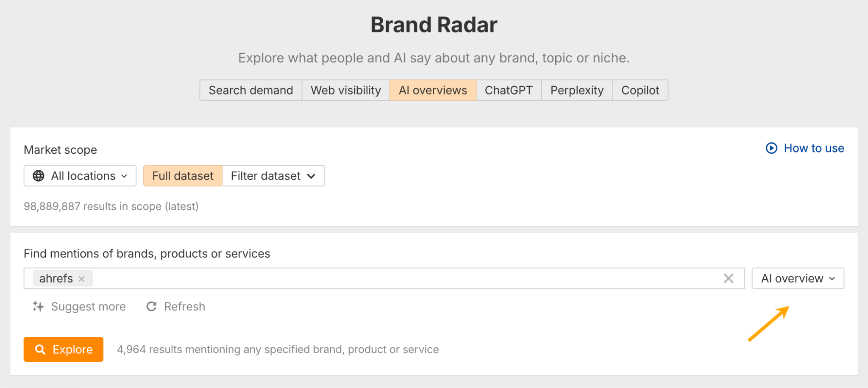Enable the Full dataset option
This screenshot has height=388, width=868.
[182, 175]
